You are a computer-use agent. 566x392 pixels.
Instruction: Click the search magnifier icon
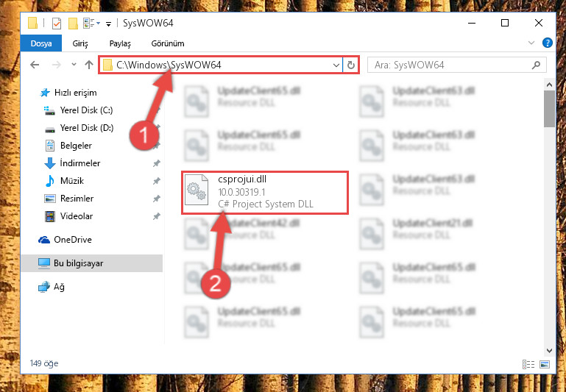pyautogui.click(x=536, y=65)
